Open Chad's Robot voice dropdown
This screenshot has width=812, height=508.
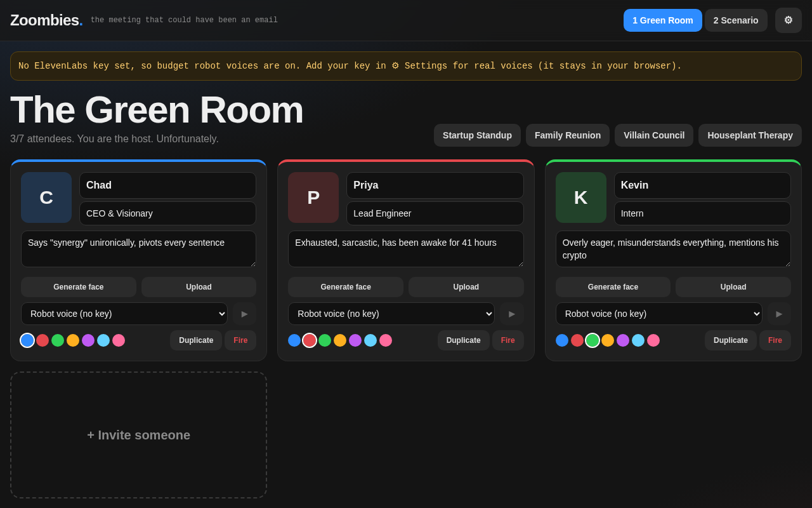point(124,314)
